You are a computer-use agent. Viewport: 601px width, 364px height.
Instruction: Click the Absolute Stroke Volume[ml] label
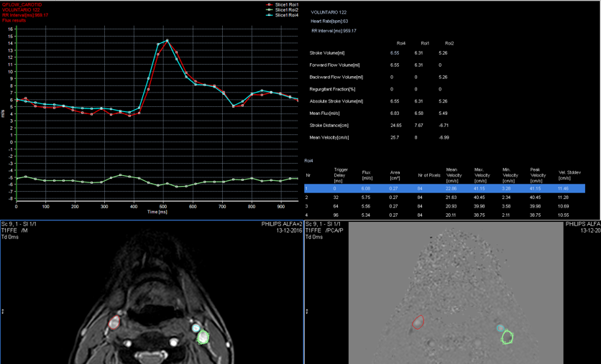point(335,101)
